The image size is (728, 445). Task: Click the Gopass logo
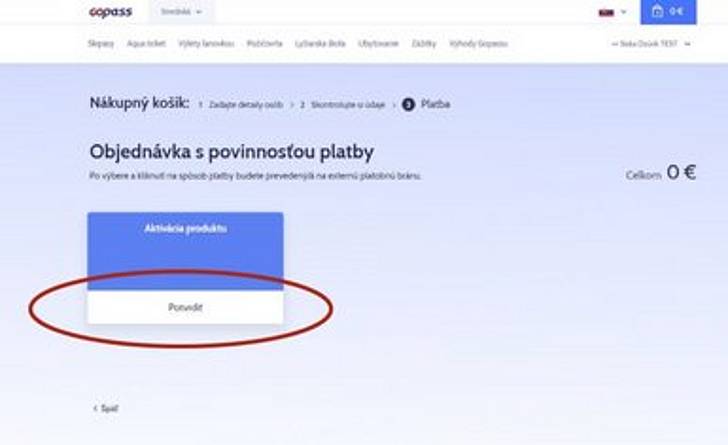[x=110, y=13]
